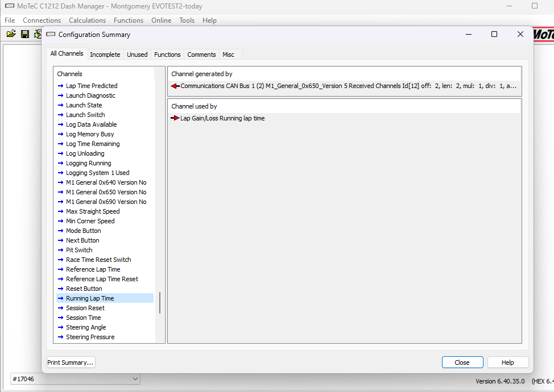Click the Channels list column header
Viewport: 554px width, 392px height.
tap(104, 74)
